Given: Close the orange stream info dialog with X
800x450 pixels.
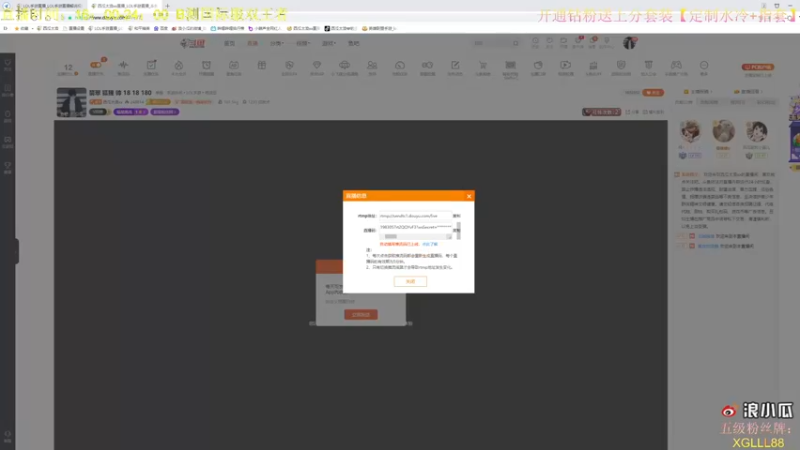Looking at the screenshot, I should tap(469, 196).
